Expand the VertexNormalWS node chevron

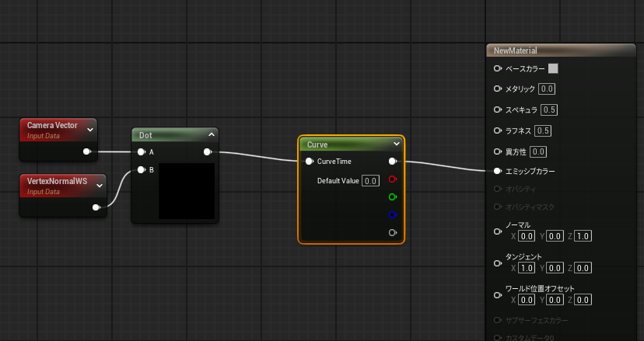click(100, 186)
